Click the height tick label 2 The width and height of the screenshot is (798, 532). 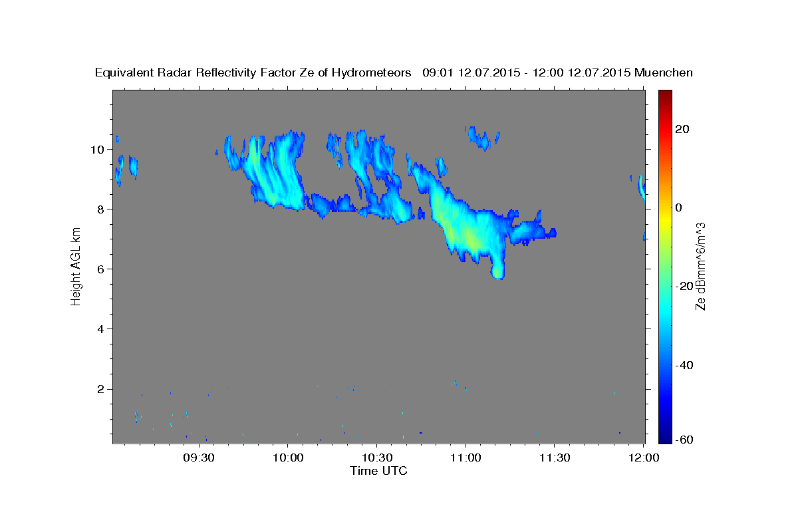click(x=101, y=389)
